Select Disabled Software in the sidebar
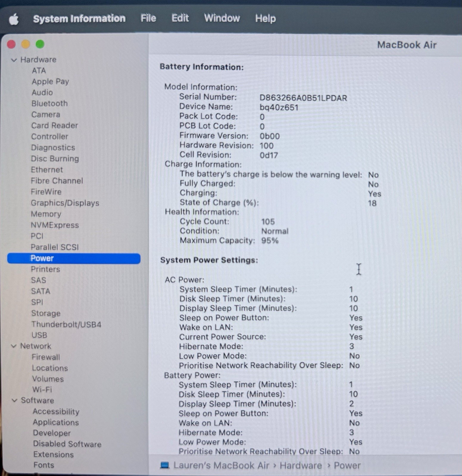The width and height of the screenshot is (462, 476). pos(67,444)
